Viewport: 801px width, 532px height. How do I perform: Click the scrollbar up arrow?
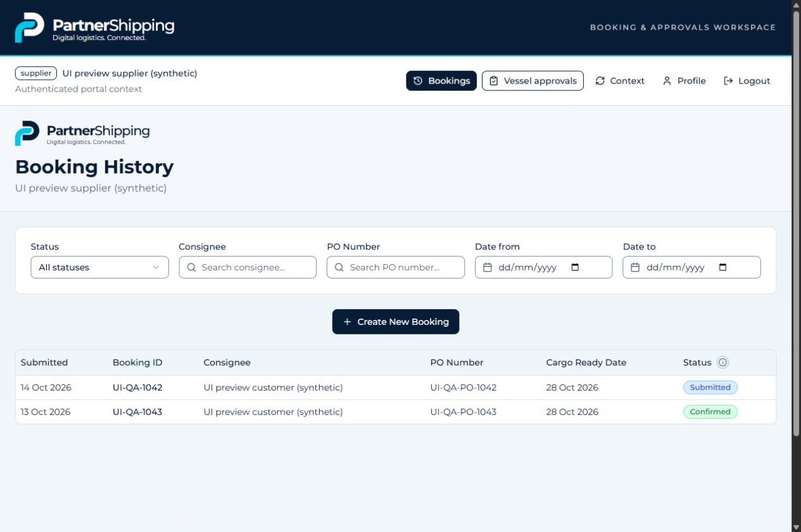point(796,5)
